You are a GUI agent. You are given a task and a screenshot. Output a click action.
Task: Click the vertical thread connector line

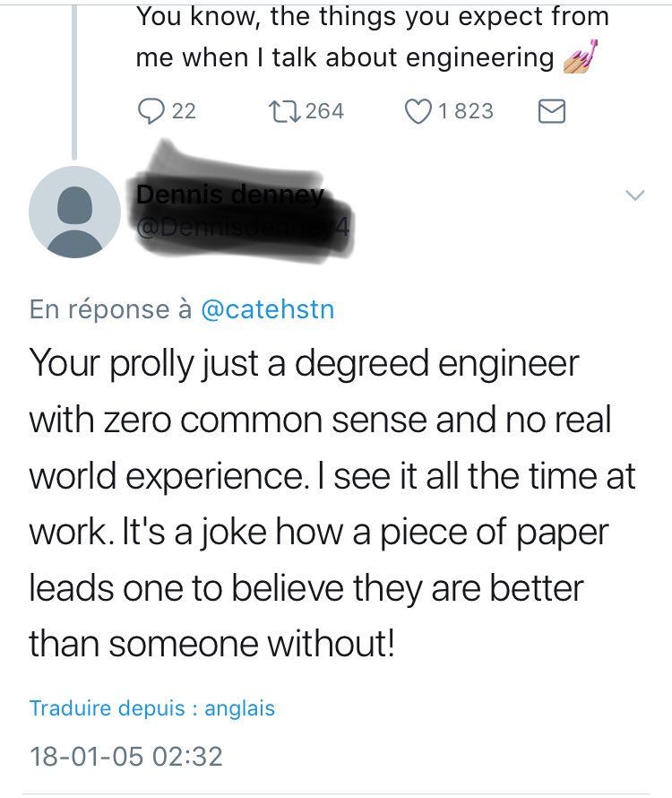pos(74,81)
